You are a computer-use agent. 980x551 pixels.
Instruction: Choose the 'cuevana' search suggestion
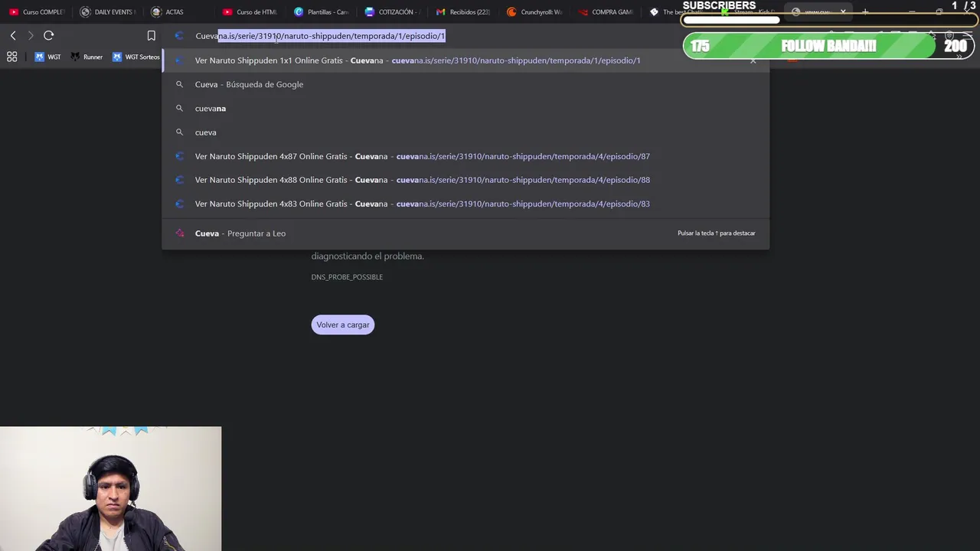pyautogui.click(x=465, y=109)
